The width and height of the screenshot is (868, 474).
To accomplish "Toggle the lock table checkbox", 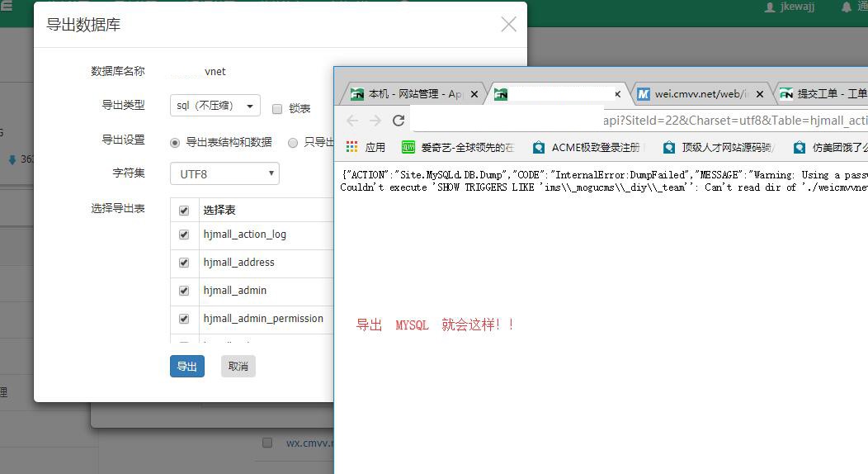I will tap(277, 109).
